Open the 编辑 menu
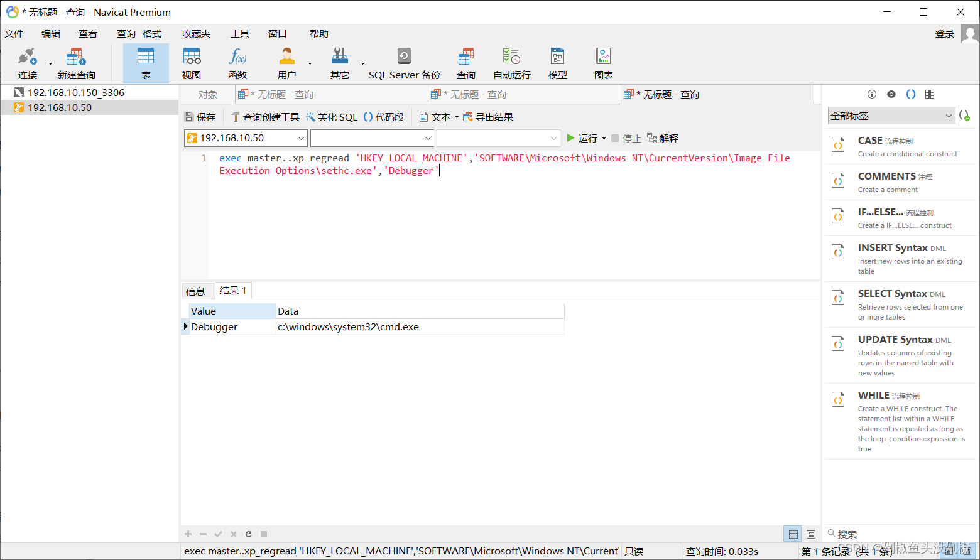Image resolution: width=980 pixels, height=560 pixels. (51, 34)
